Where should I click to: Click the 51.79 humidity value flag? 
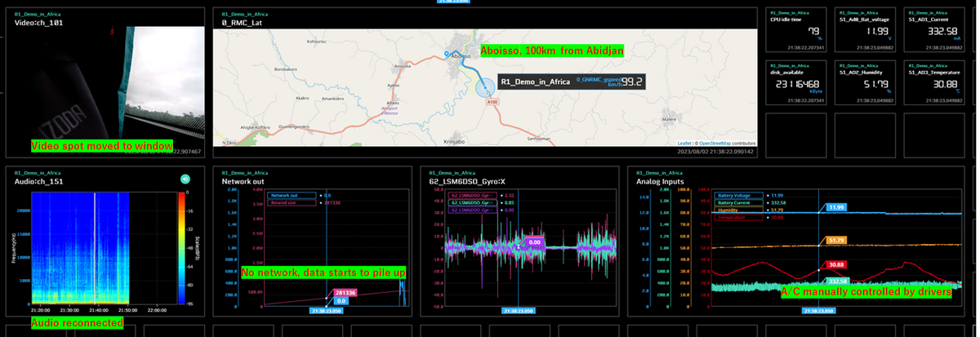click(835, 241)
